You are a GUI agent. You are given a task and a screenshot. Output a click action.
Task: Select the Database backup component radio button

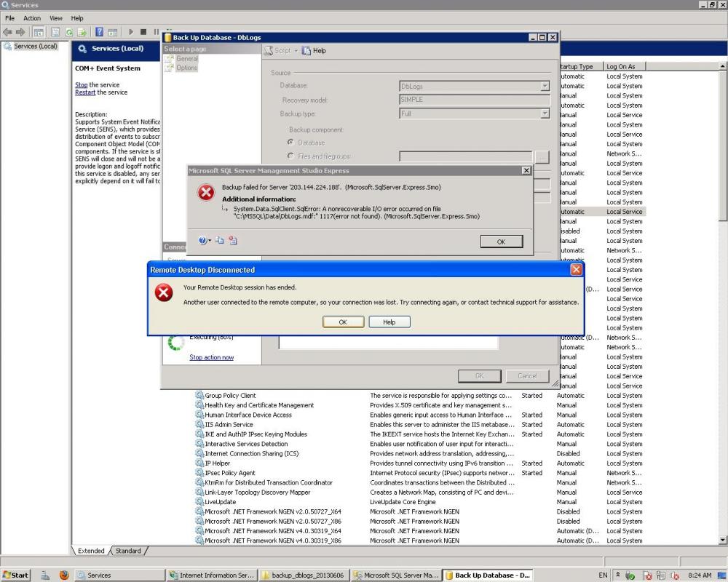[x=290, y=142]
